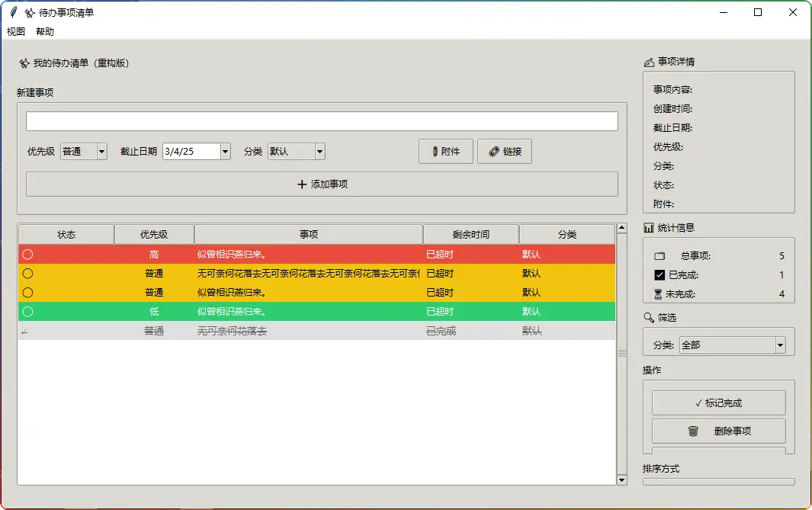Open the 视图 menu

point(16,32)
